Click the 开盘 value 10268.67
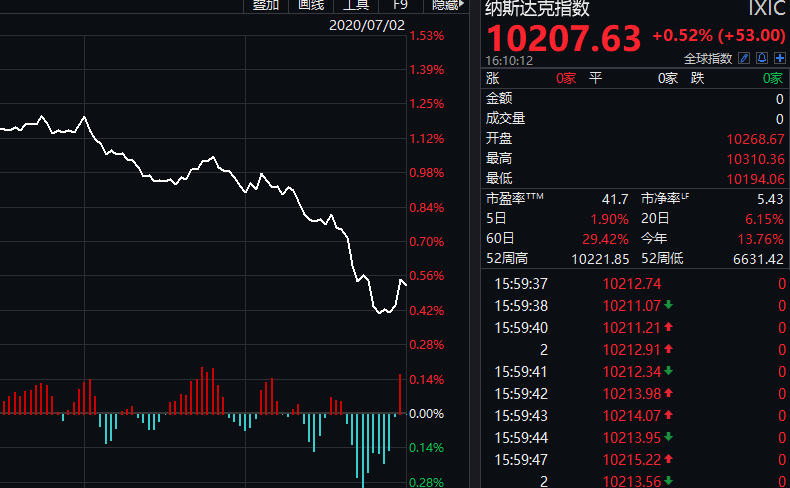Image resolution: width=790 pixels, height=488 pixels. (755, 139)
